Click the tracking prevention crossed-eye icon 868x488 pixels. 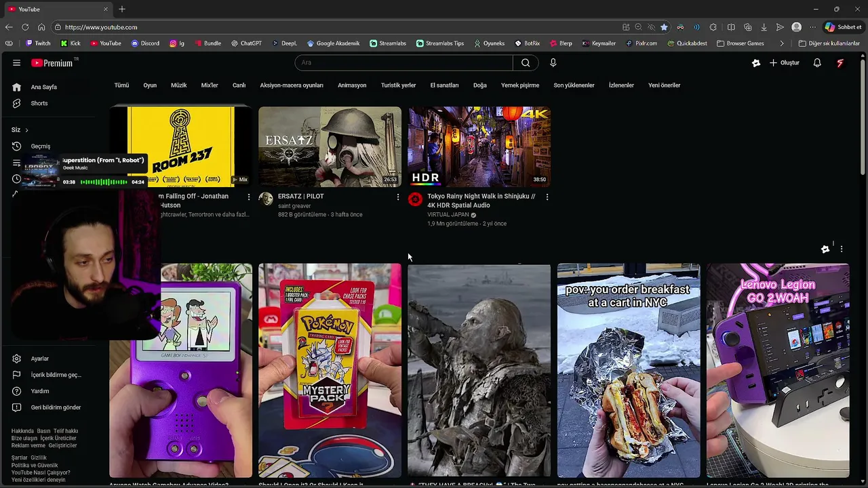coord(651,27)
